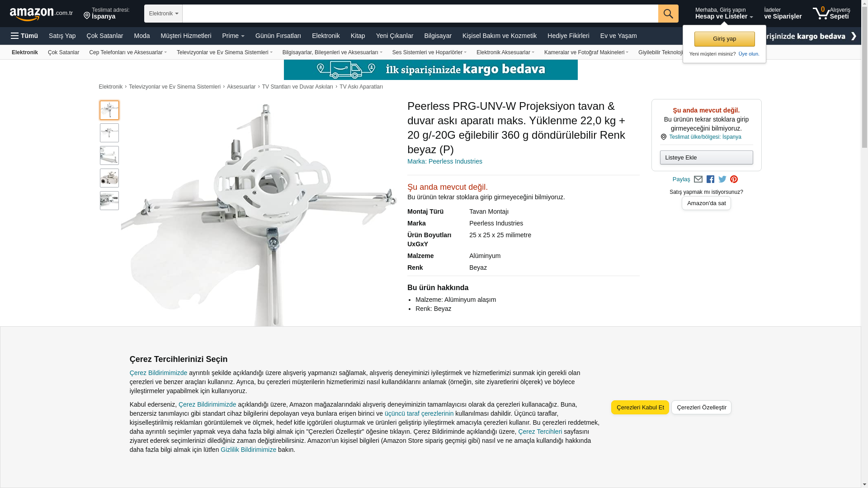This screenshot has height=488, width=868.
Task: Click the magnifier search button
Action: point(668,14)
